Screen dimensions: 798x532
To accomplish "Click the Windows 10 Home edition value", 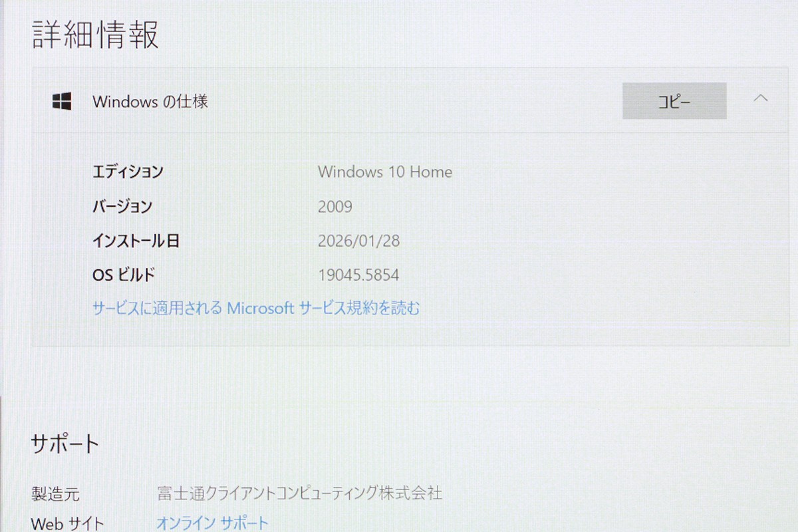I will 384,172.
